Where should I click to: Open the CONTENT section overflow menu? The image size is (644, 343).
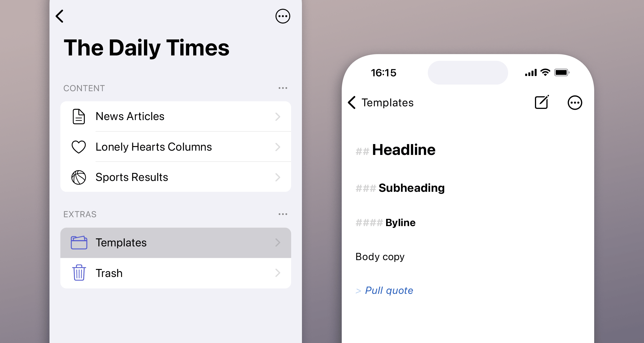coord(283,88)
